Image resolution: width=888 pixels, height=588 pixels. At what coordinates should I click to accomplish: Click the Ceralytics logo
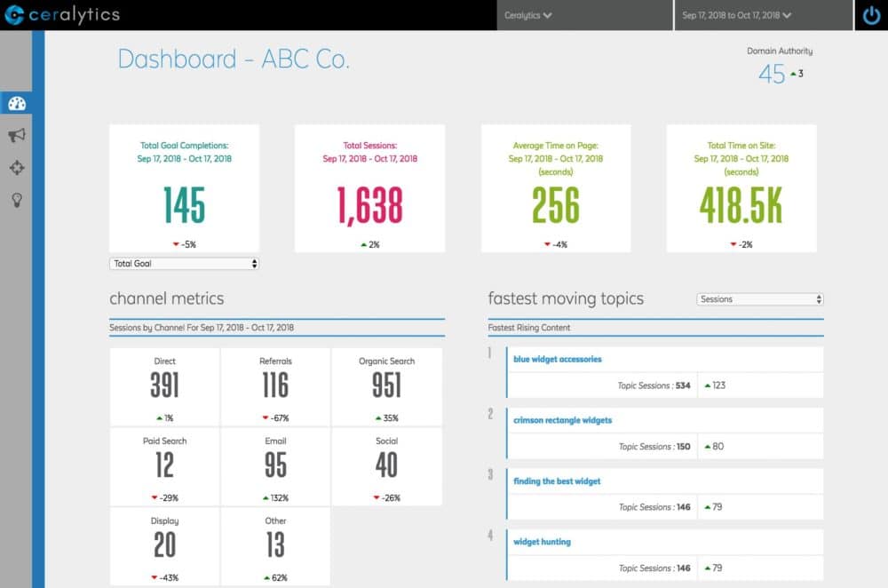pos(62,15)
